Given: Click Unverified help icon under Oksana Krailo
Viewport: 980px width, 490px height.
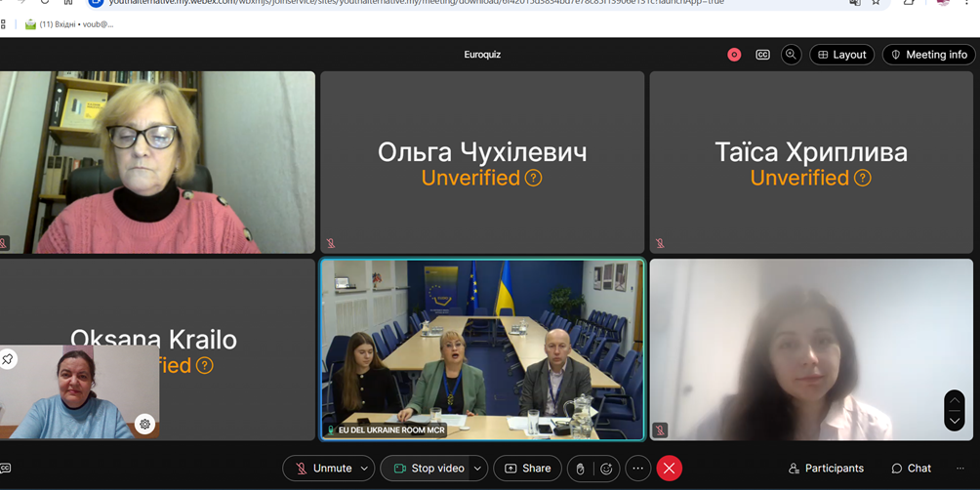Looking at the screenshot, I should (205, 366).
